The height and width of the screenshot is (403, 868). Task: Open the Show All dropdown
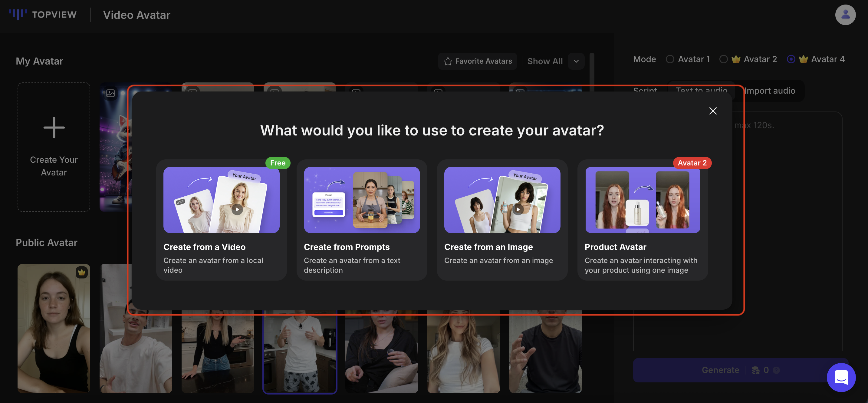[576, 61]
